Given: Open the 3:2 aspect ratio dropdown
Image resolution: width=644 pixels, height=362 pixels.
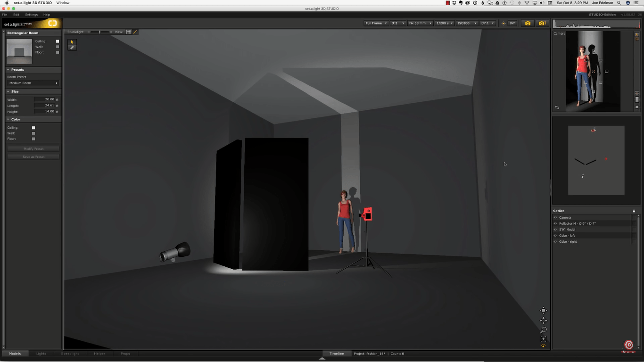Looking at the screenshot, I should coord(398,23).
